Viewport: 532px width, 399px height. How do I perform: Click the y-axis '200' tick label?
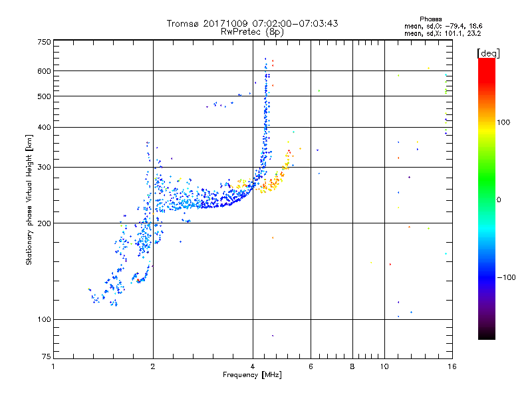[x=44, y=223]
